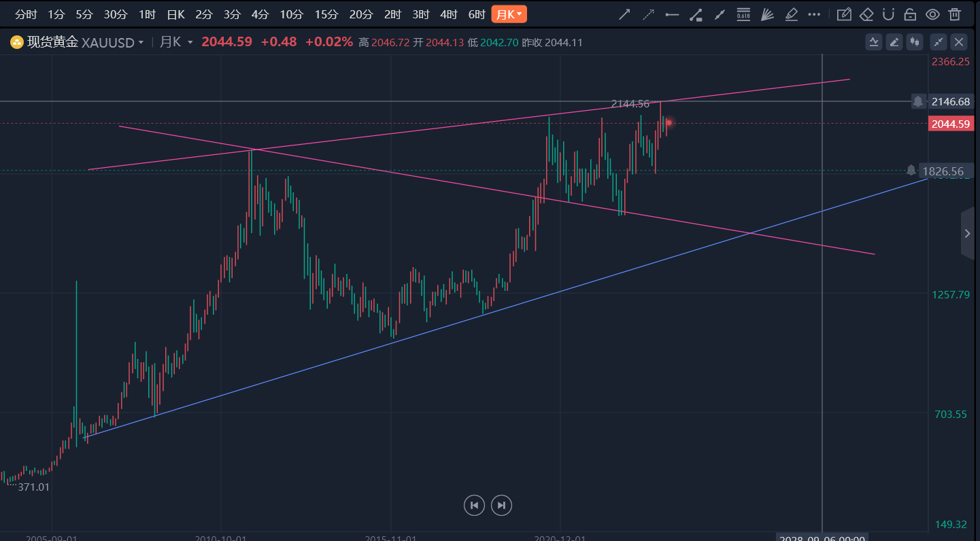Switch to 5分 timeframe

(x=84, y=14)
